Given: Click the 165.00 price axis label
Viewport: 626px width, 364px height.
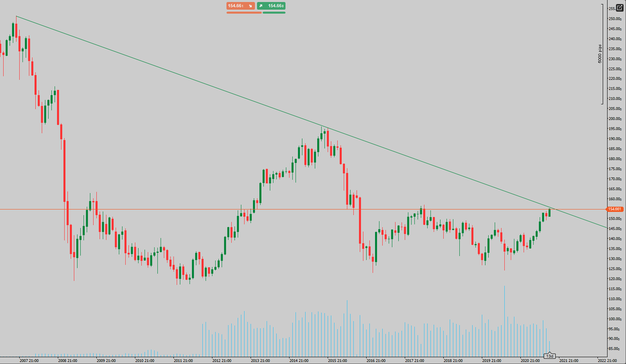Looking at the screenshot, I should coord(616,189).
